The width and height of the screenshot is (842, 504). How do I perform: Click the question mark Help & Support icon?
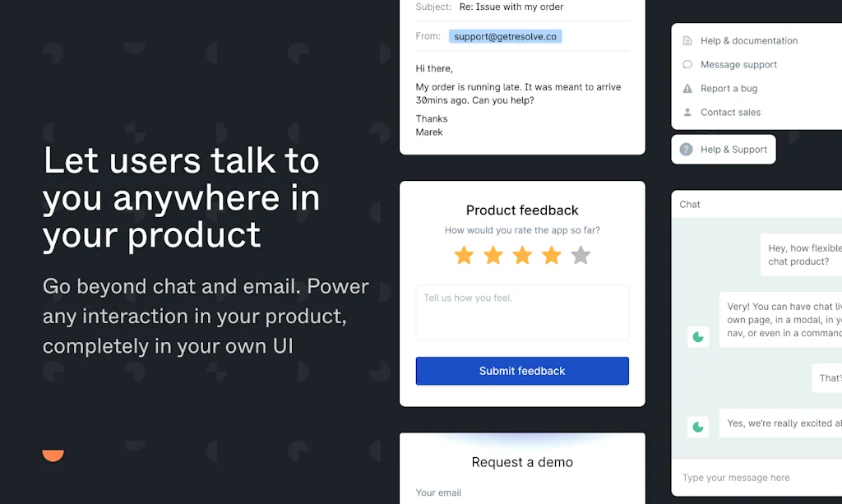coord(686,150)
